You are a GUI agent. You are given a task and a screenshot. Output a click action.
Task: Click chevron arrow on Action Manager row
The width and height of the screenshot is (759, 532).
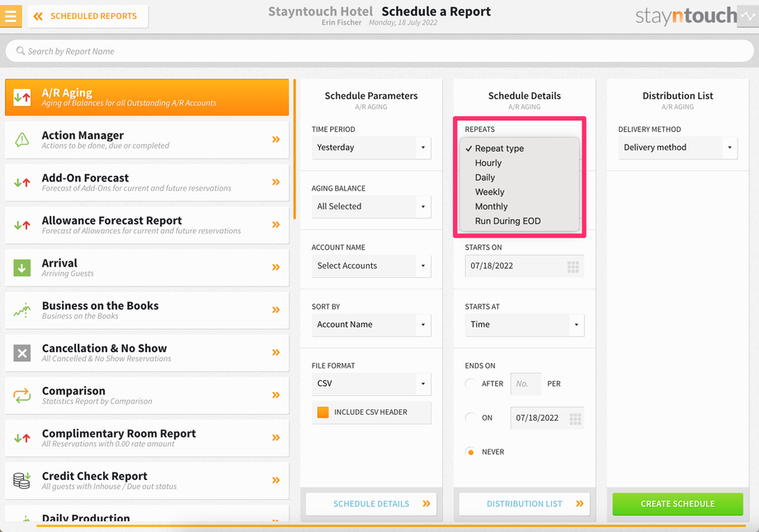click(276, 139)
